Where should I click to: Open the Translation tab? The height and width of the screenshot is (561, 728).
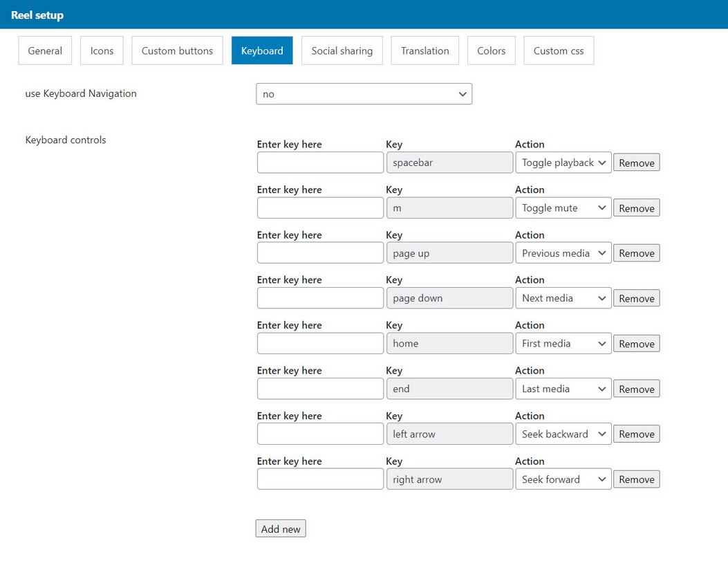424,50
